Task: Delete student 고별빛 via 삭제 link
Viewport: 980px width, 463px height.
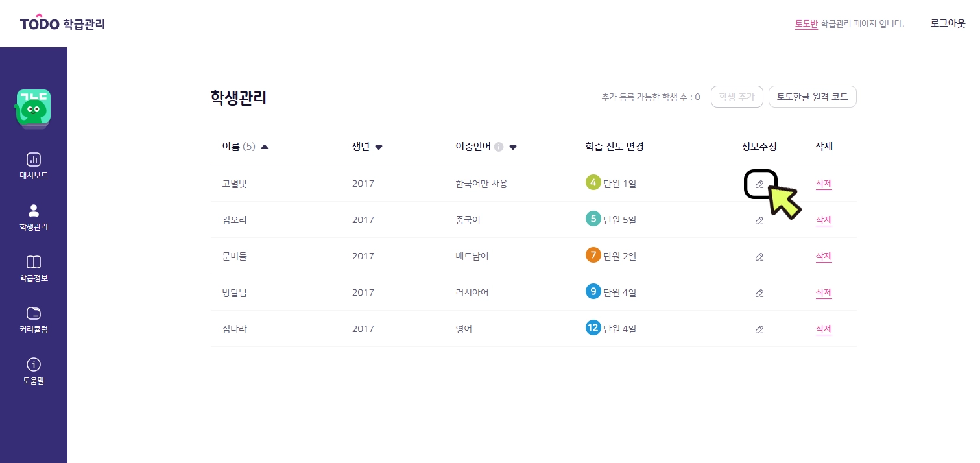Action: click(x=824, y=184)
